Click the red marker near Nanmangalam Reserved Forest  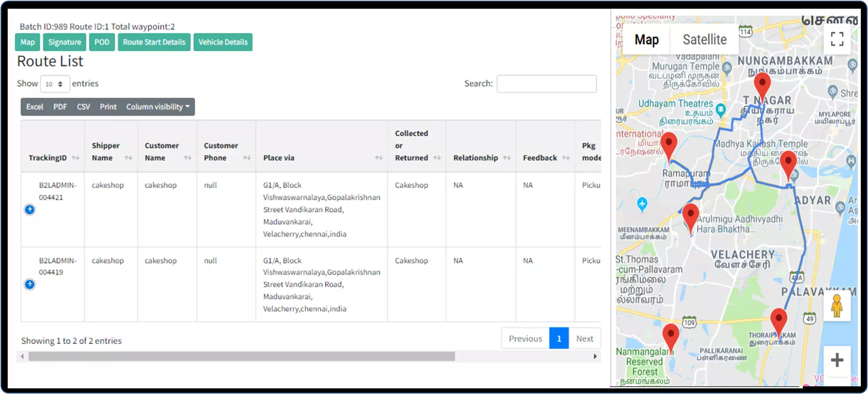point(670,336)
